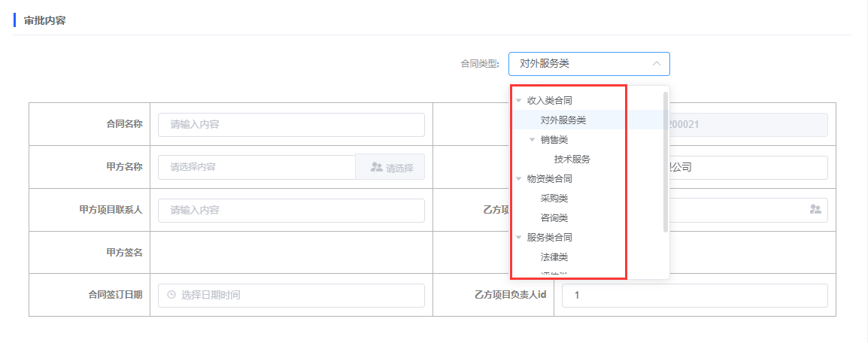Select the 采购类 option
The width and height of the screenshot is (868, 343).
(554, 199)
